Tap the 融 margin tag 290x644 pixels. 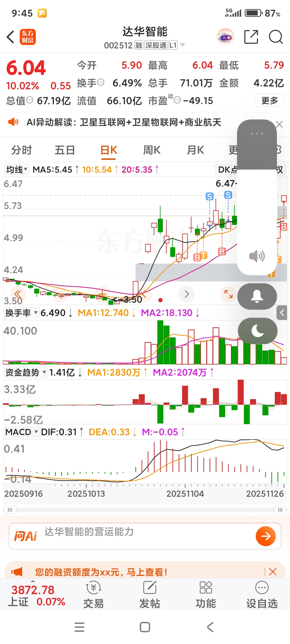139,45
